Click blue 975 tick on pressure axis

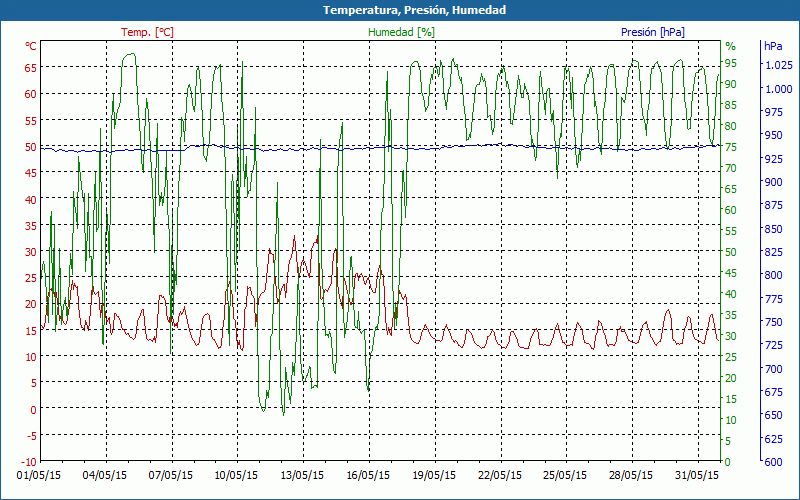click(773, 112)
